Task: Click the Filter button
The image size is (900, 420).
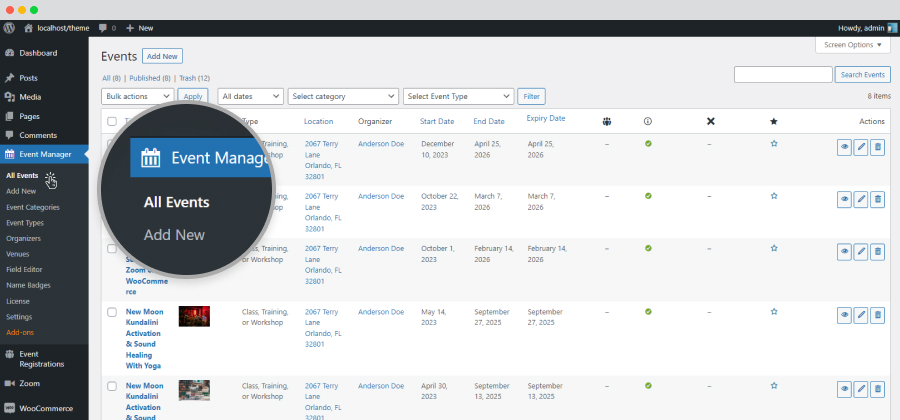Action: (x=532, y=96)
